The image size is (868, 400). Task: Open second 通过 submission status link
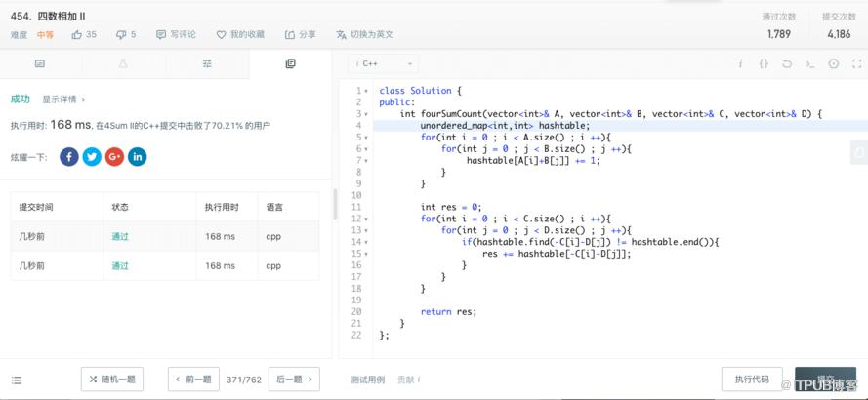(120, 265)
